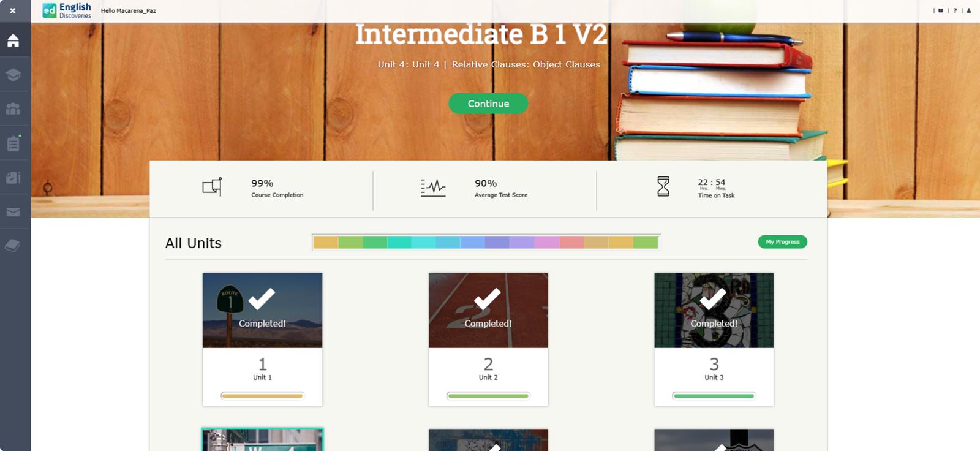
Task: Click the green Continue button
Action: click(488, 104)
